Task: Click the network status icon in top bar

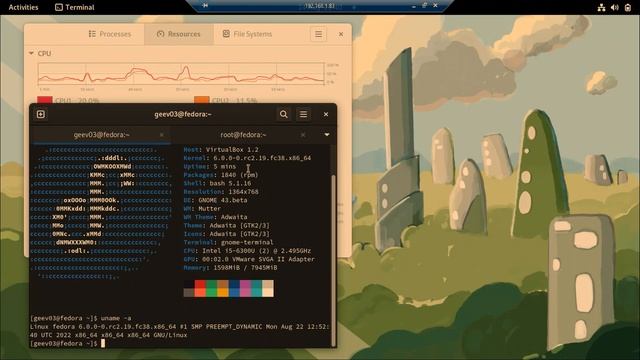Action: 601,7
